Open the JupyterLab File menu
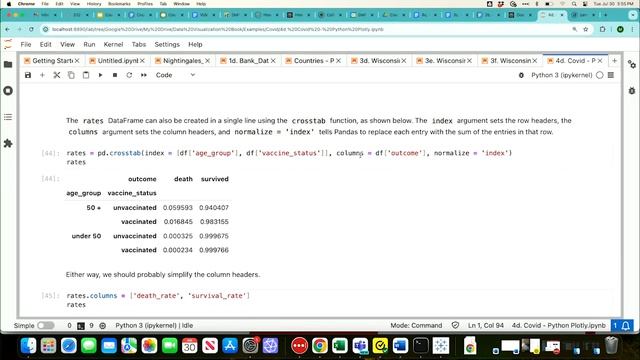The image size is (640, 360). point(26,44)
